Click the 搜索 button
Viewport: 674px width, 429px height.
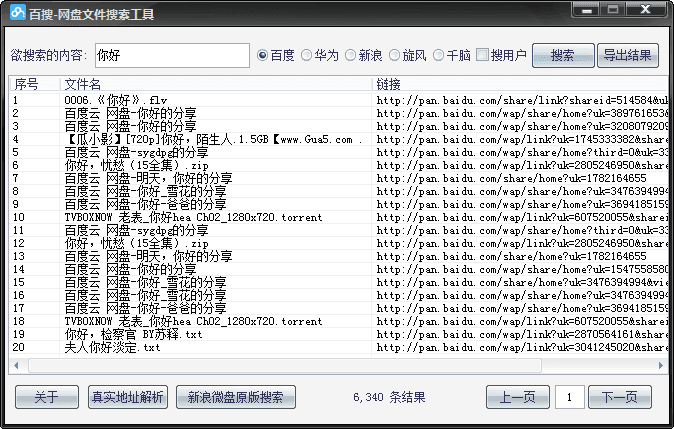tap(562, 55)
